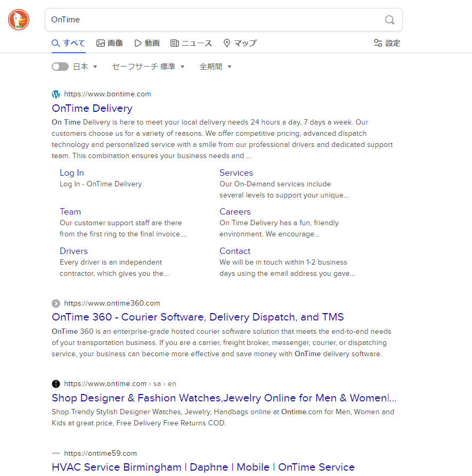This screenshot has width=472, height=476.
Task: Switch to the マップ tab
Action: coord(240,43)
